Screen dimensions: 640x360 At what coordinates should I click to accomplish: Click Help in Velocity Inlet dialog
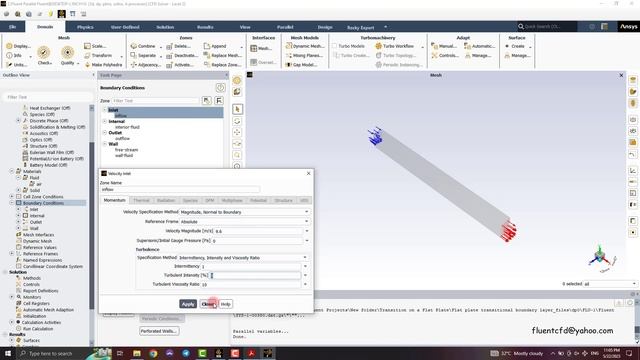click(x=225, y=304)
